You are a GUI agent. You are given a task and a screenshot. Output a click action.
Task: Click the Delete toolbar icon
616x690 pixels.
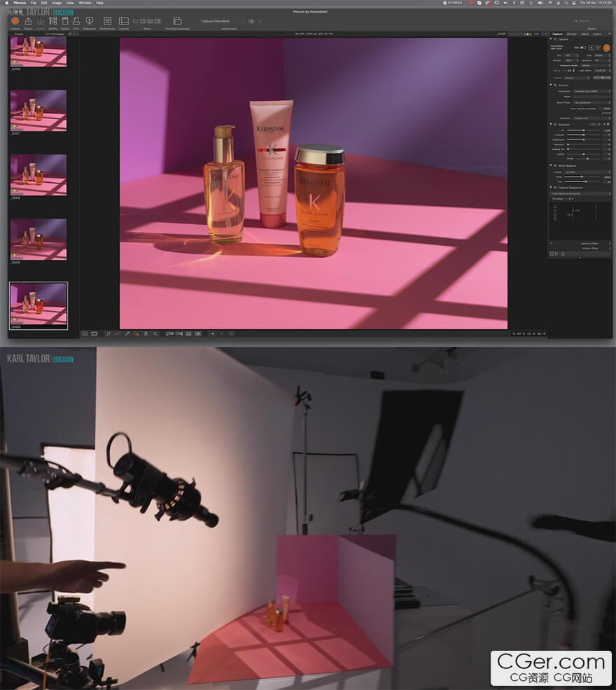pos(65,21)
